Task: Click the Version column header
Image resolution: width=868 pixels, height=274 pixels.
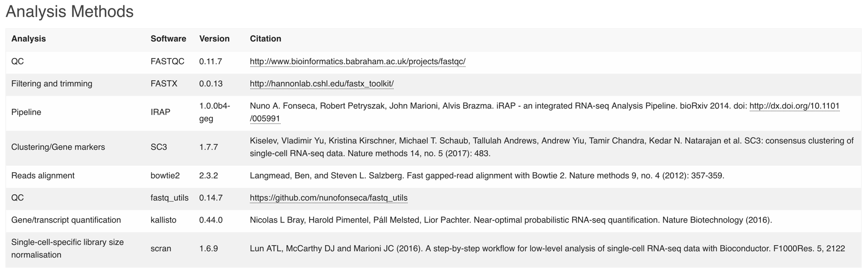Action: click(x=214, y=39)
